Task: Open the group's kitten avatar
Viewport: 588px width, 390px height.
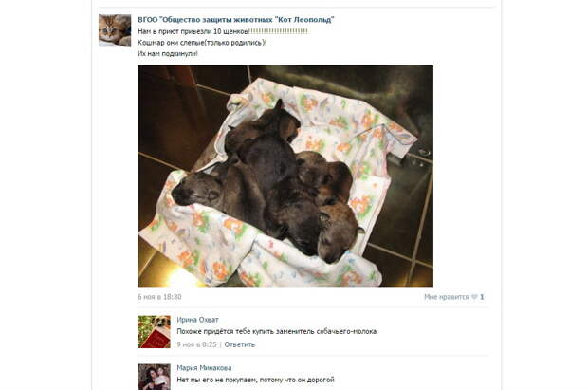Action: click(115, 30)
